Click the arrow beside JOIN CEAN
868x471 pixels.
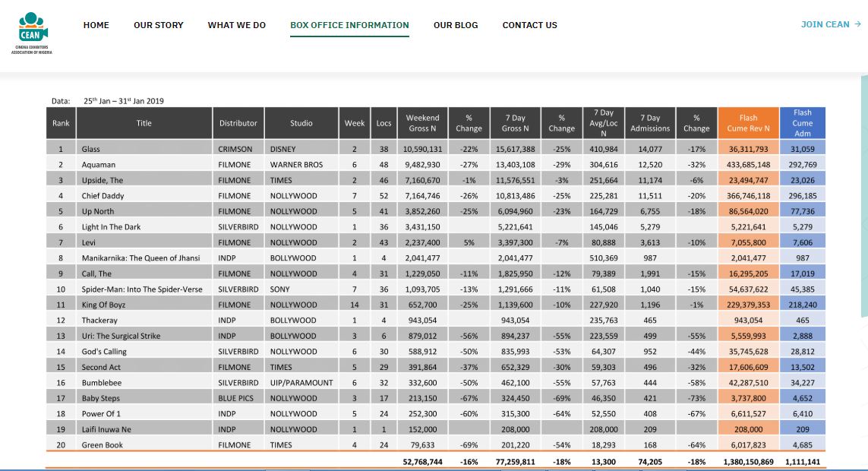[857, 24]
